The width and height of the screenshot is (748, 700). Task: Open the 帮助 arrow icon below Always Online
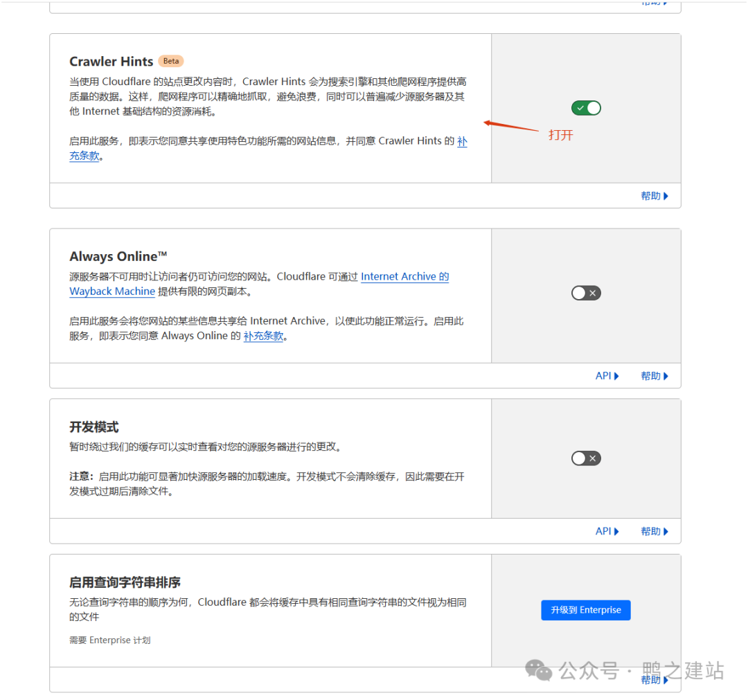coord(666,375)
